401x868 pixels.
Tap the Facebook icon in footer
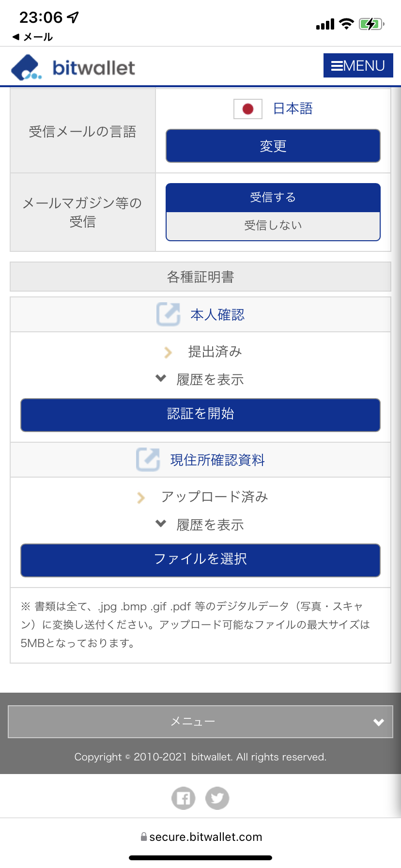pos(184,798)
